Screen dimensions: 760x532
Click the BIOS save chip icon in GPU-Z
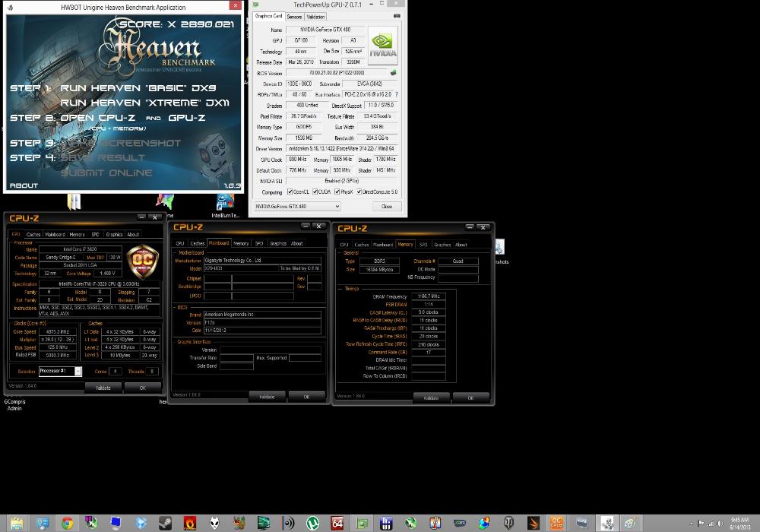393,73
